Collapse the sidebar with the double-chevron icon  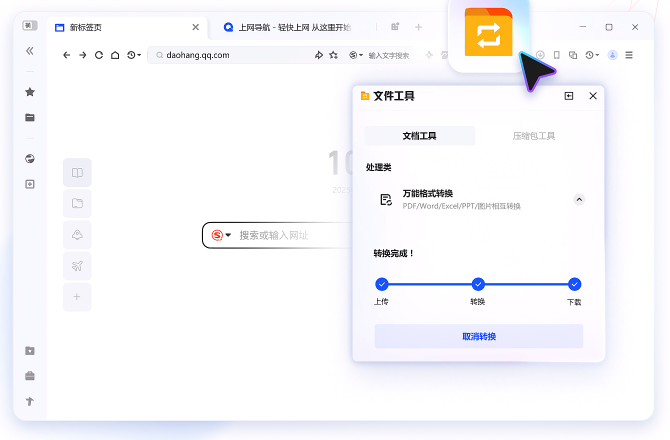click(29, 51)
